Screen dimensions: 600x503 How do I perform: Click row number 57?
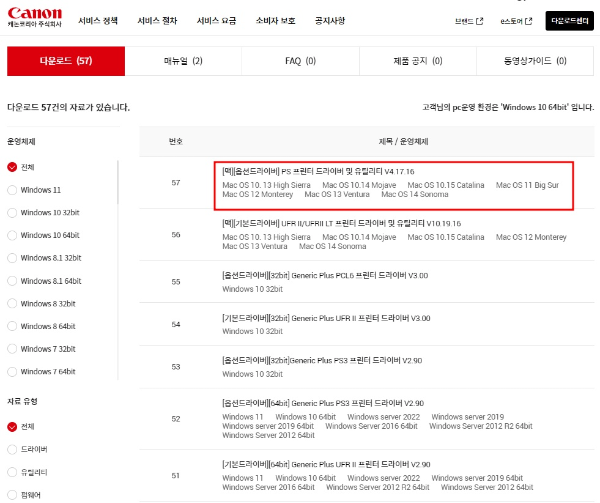176,183
